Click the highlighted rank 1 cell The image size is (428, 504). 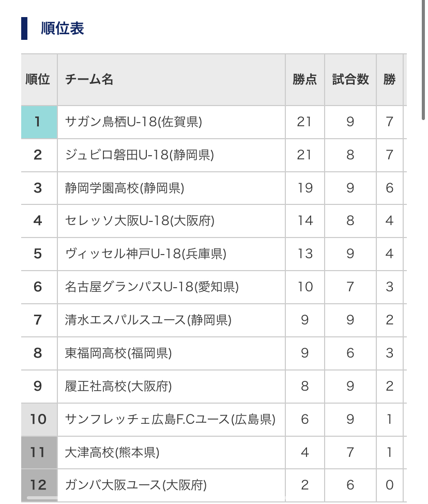click(x=39, y=122)
